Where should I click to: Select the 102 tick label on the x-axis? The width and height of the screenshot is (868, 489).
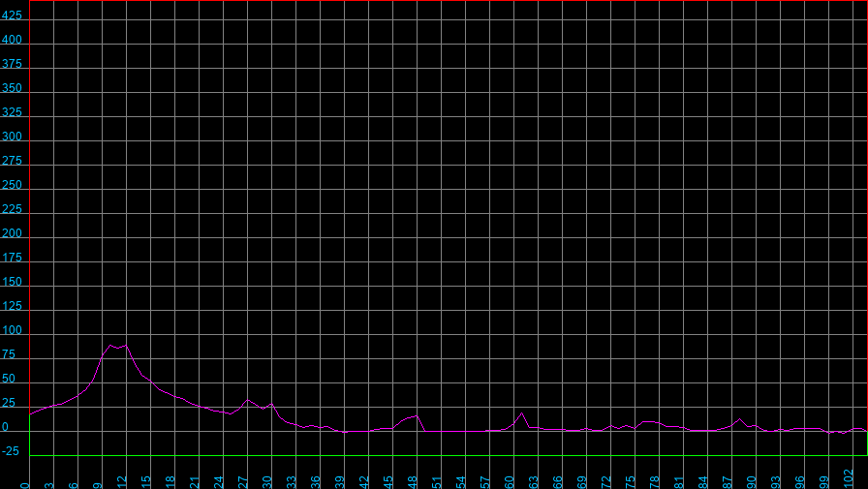point(849,479)
